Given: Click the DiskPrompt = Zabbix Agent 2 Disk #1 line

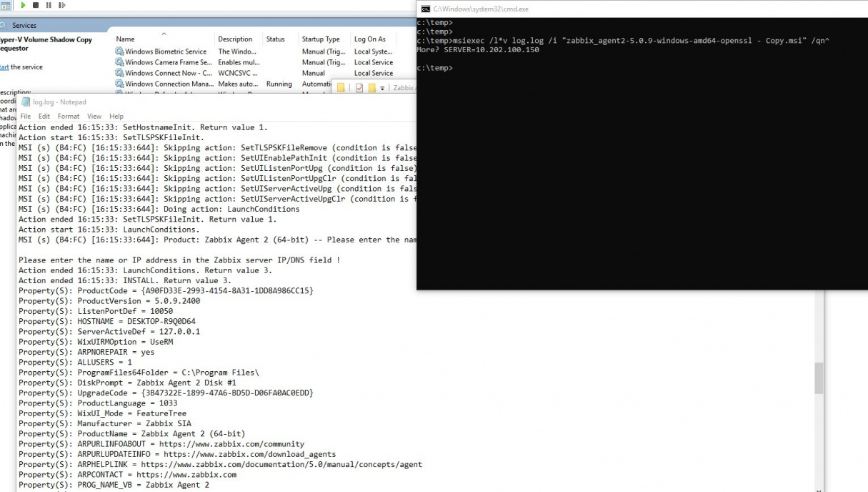Looking at the screenshot, I should tap(127, 383).
